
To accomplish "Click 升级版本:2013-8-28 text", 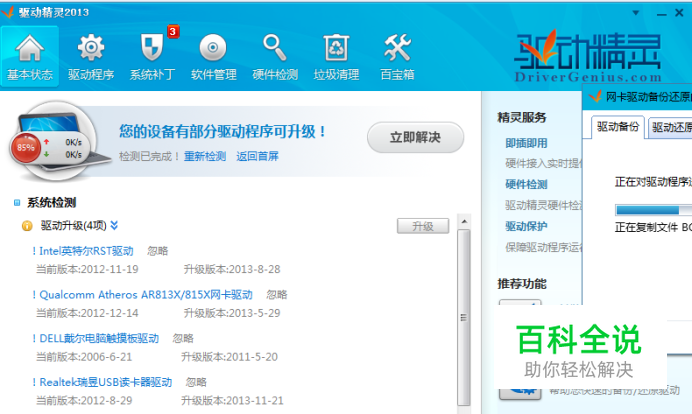I will click(232, 269).
